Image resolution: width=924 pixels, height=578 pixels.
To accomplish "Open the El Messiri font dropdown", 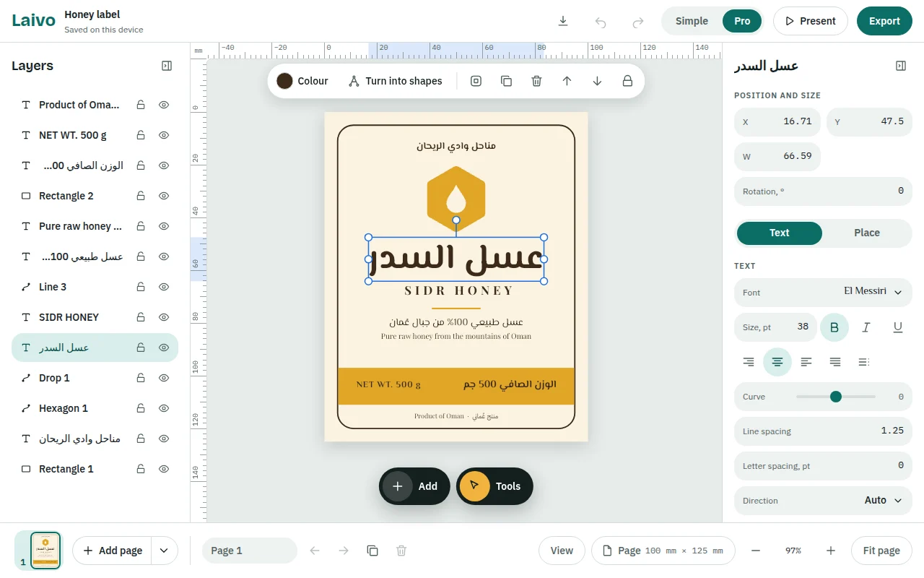I will (823, 292).
